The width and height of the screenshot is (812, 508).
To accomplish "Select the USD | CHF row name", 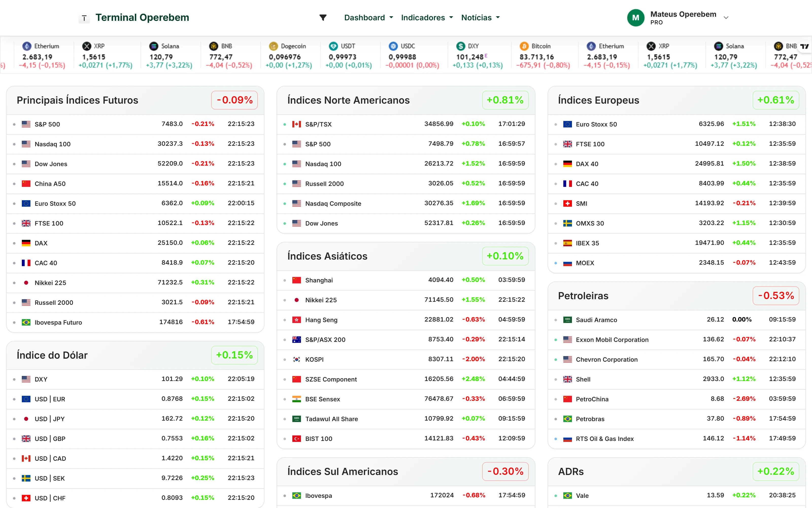I will pos(50,498).
